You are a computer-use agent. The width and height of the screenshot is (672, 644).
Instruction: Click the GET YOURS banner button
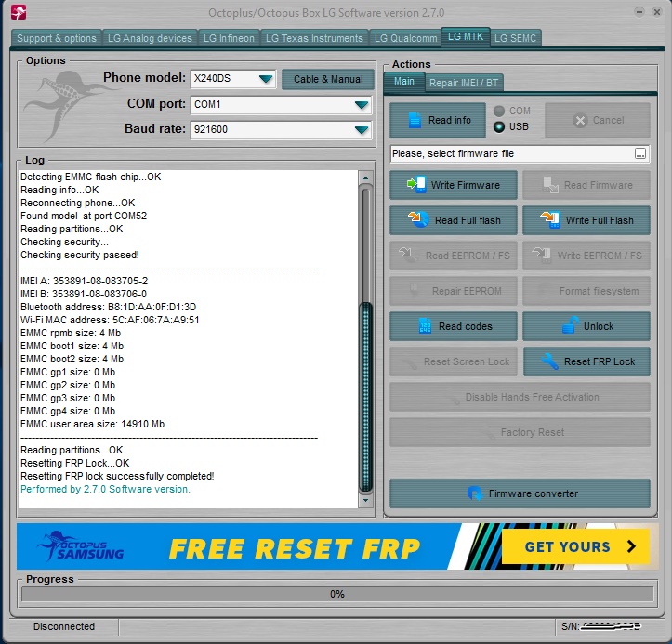pyautogui.click(x=575, y=546)
